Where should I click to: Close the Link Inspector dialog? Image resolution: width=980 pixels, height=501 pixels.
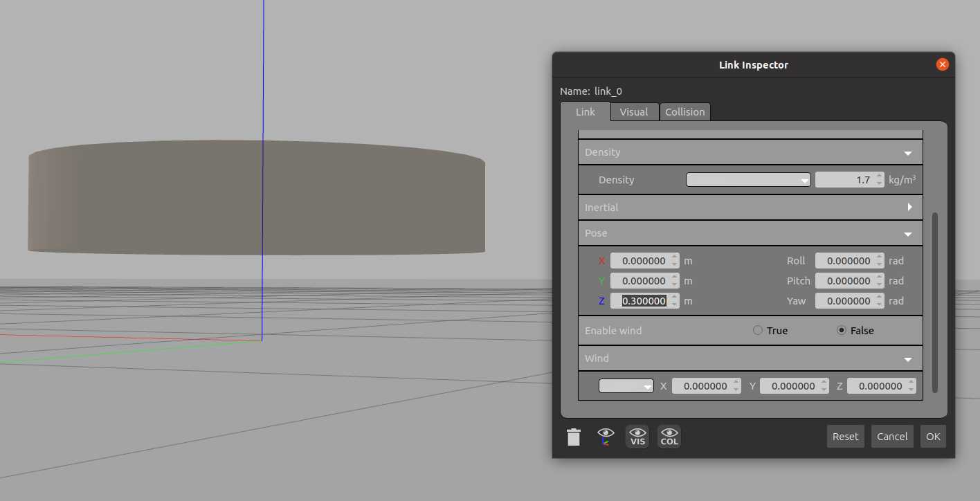(x=942, y=64)
